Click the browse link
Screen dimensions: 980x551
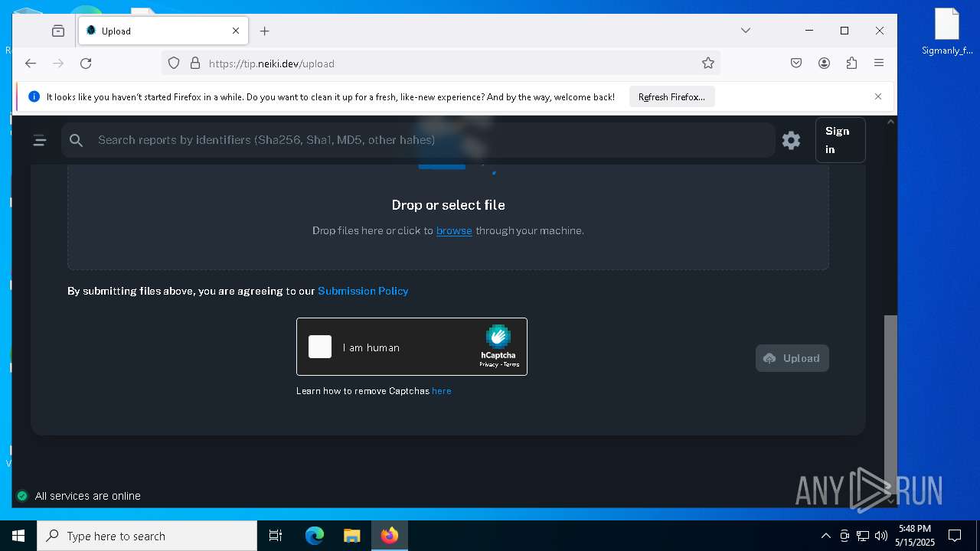click(x=454, y=230)
